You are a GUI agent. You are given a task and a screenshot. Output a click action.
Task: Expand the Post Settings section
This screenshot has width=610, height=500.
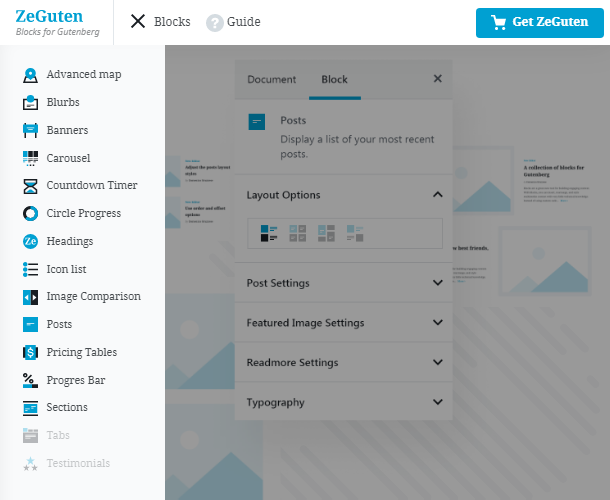tap(438, 283)
